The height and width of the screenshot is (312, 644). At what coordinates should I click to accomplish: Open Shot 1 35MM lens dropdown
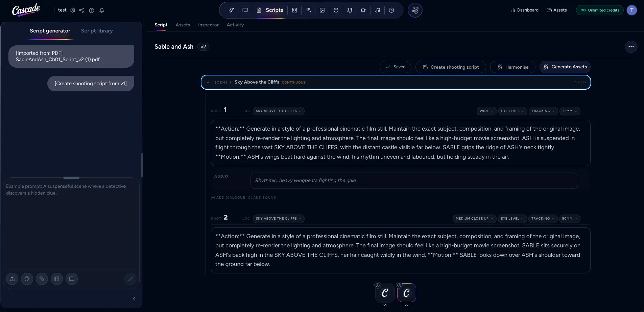[x=570, y=111]
